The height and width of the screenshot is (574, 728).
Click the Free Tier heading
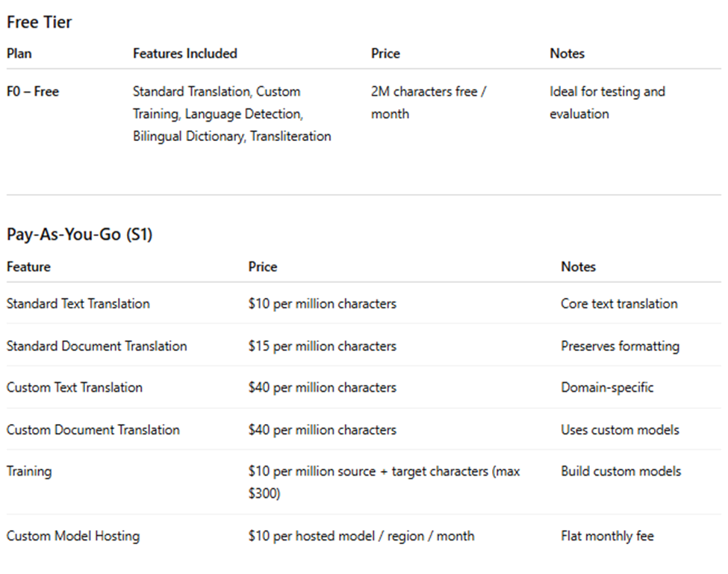click(39, 22)
